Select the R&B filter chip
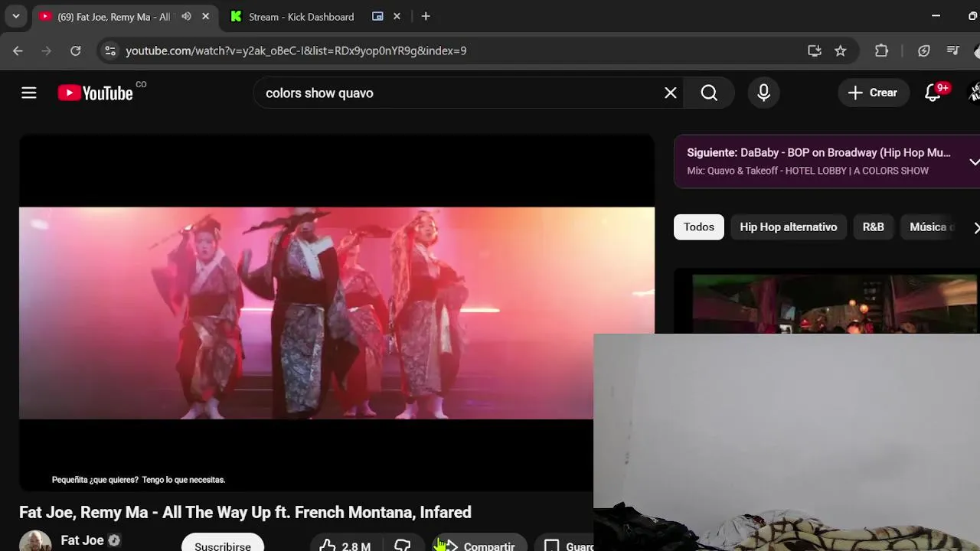980x551 pixels. [873, 227]
